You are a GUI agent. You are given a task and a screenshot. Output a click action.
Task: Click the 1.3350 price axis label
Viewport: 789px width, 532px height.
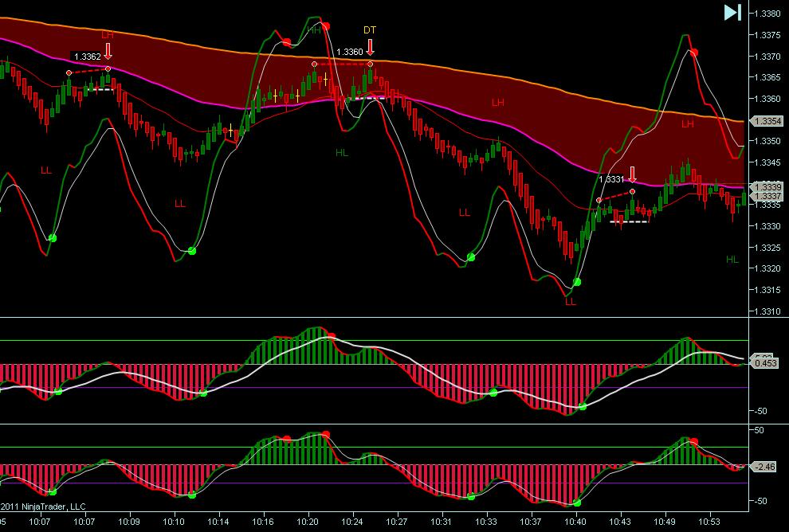pyautogui.click(x=767, y=141)
